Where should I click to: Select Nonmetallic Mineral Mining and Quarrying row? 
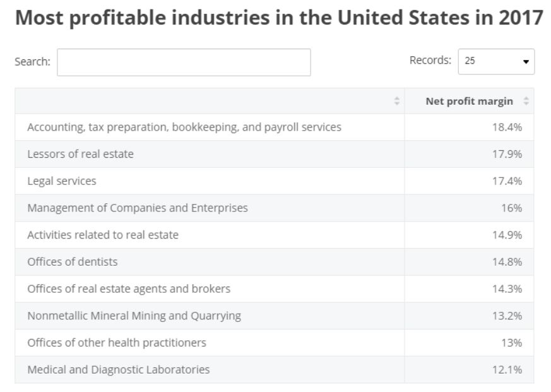(134, 316)
